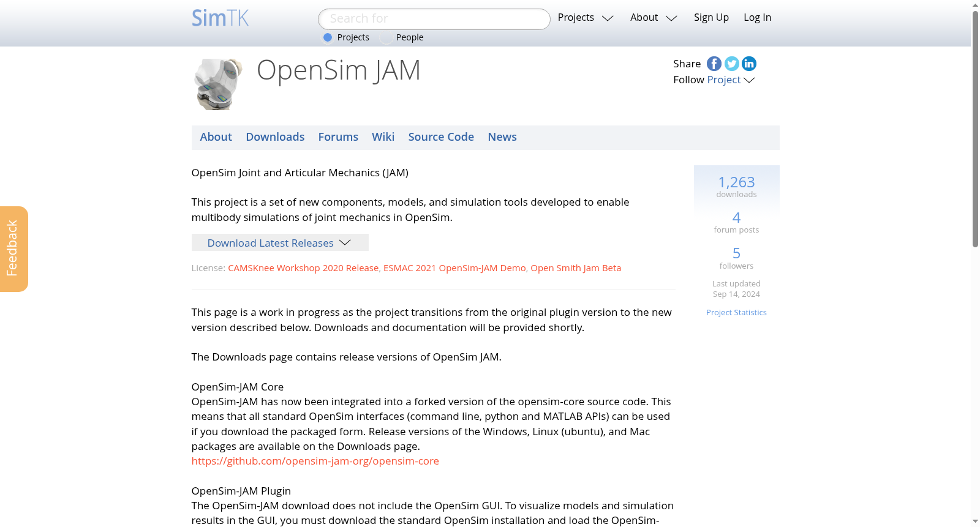Select the People search radio button
The width and height of the screenshot is (980, 527).
point(386,37)
